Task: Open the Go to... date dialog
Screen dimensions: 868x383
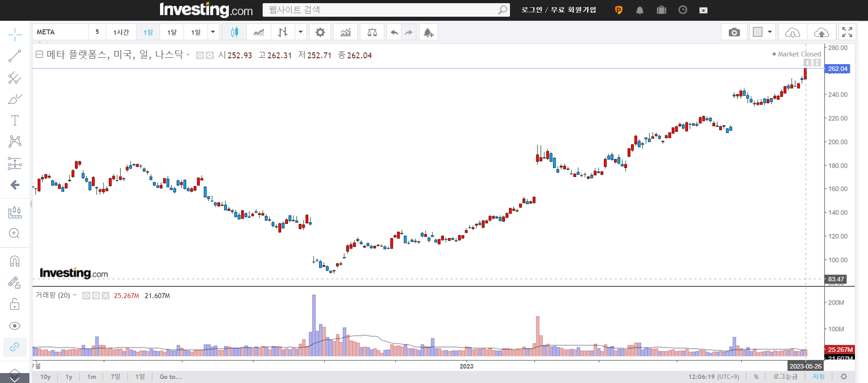Action: (170, 377)
